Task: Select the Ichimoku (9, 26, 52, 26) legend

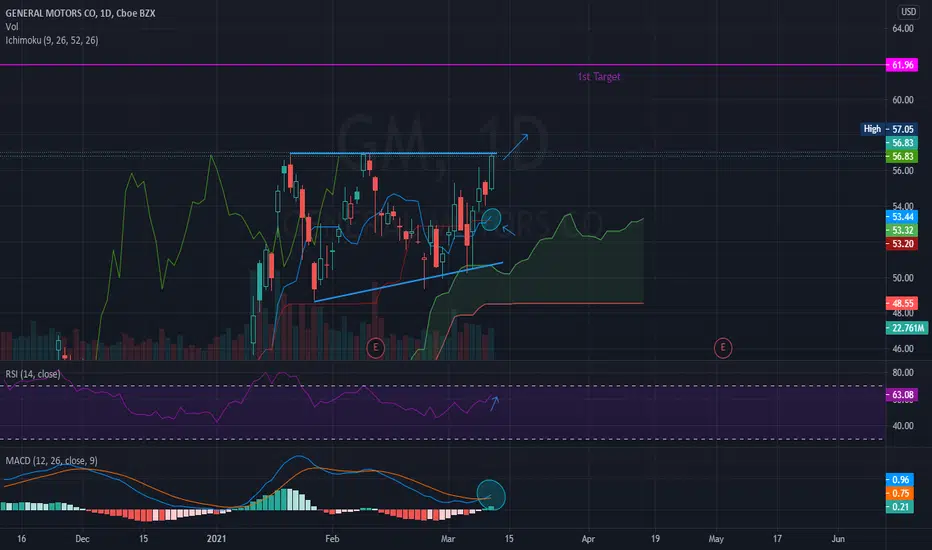Action: pos(52,40)
